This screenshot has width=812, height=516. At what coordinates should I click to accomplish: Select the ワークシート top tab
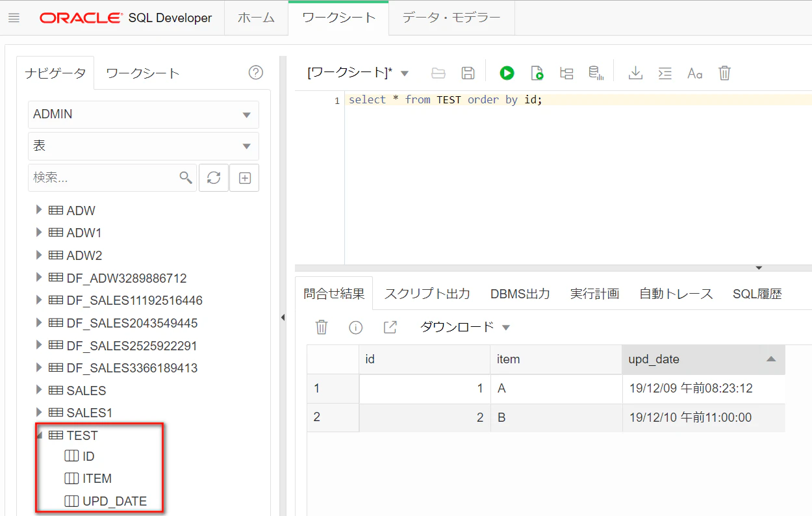(x=339, y=18)
